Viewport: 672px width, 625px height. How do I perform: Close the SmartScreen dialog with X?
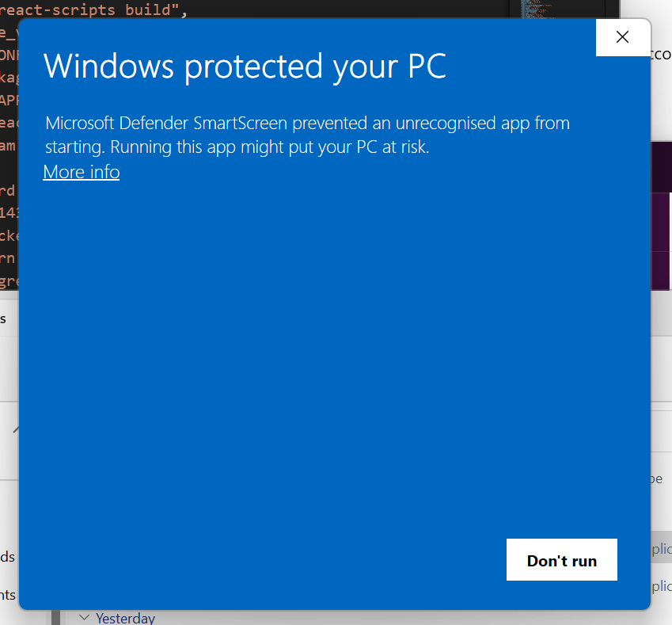[622, 37]
